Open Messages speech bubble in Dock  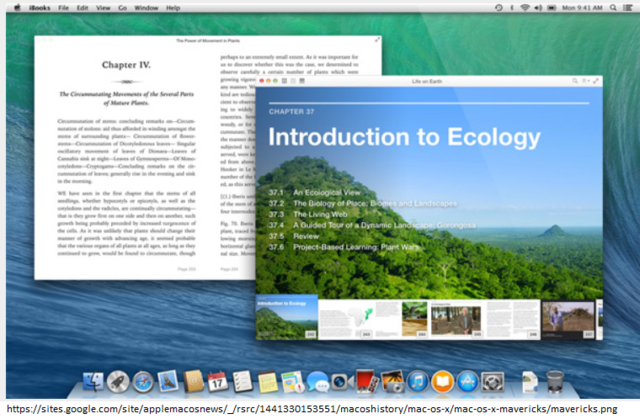tap(317, 382)
